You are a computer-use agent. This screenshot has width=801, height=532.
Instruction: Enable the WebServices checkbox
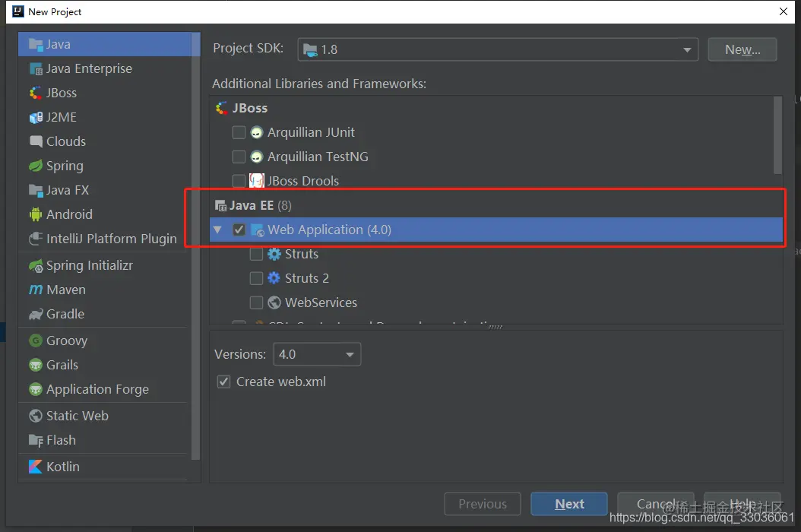coord(256,302)
